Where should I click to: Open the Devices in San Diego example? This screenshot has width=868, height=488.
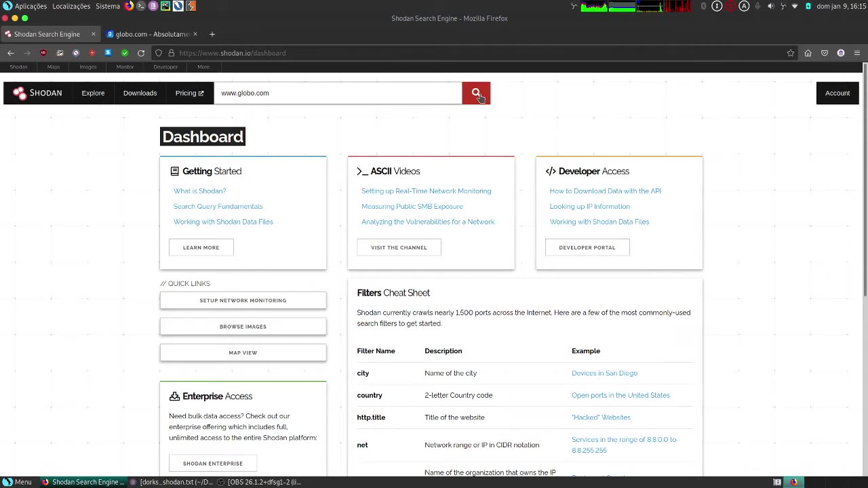(604, 373)
